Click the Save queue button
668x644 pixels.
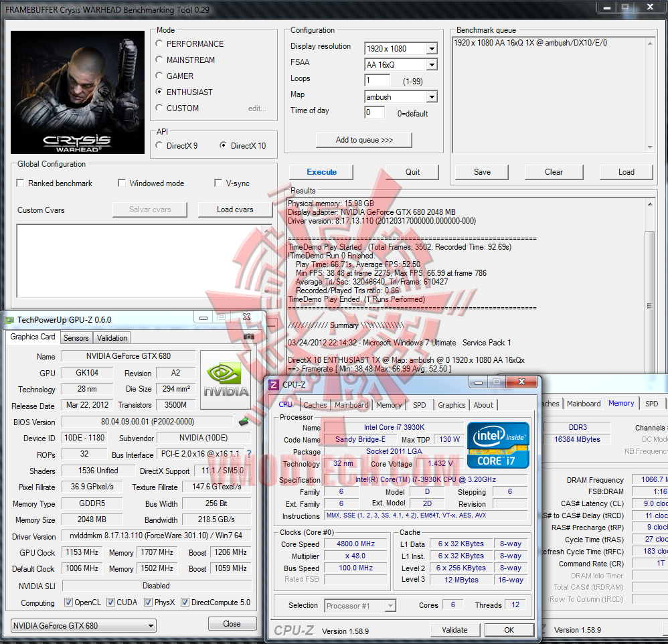pos(482,172)
